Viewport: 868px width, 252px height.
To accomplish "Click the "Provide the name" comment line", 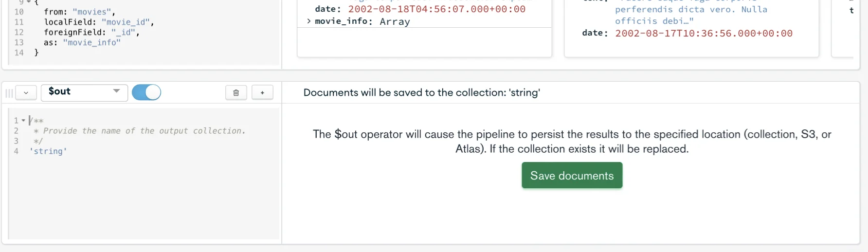I will (139, 131).
